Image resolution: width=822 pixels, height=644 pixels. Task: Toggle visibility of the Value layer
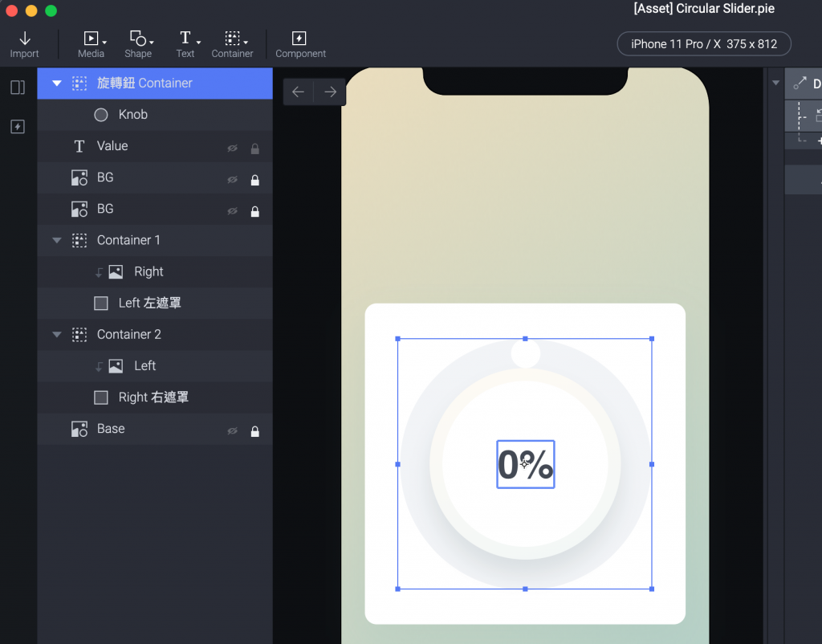(232, 149)
